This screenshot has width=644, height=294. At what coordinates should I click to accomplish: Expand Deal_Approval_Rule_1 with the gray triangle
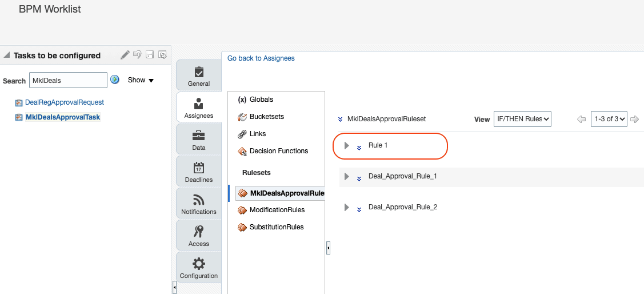point(347,176)
